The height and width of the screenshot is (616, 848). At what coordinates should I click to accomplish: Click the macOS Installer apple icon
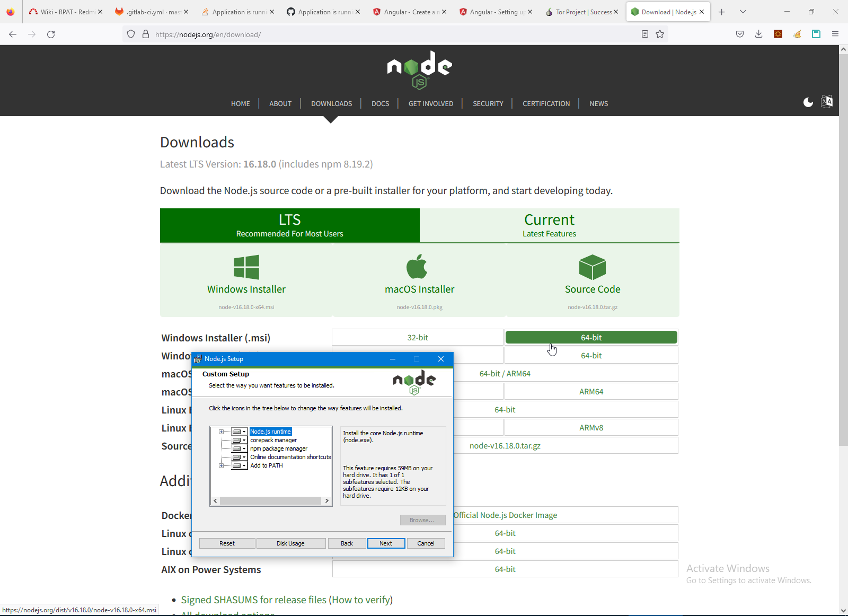click(417, 266)
